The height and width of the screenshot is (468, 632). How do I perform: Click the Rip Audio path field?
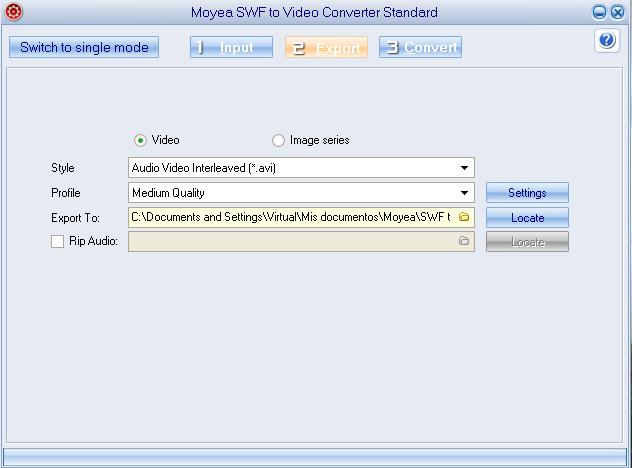click(301, 241)
